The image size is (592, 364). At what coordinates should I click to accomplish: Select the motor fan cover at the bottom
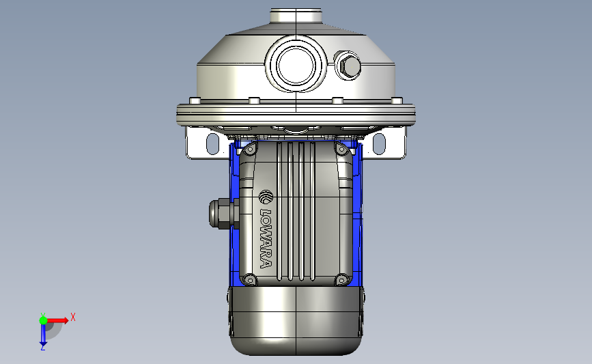pos(296,320)
